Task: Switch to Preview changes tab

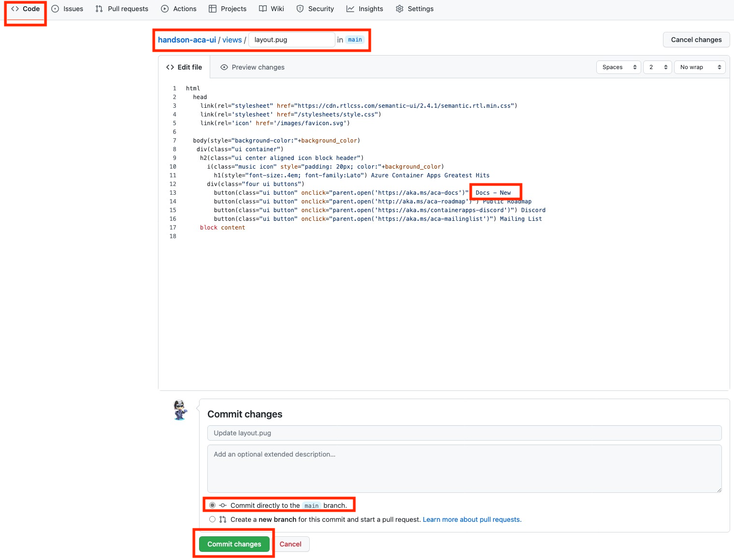Action: tap(252, 67)
